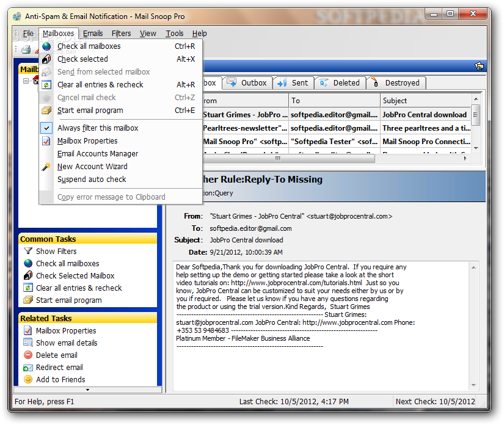Click the Check Selected Mailbox icon in Common Tasks
The image size is (504, 425).
coord(28,275)
